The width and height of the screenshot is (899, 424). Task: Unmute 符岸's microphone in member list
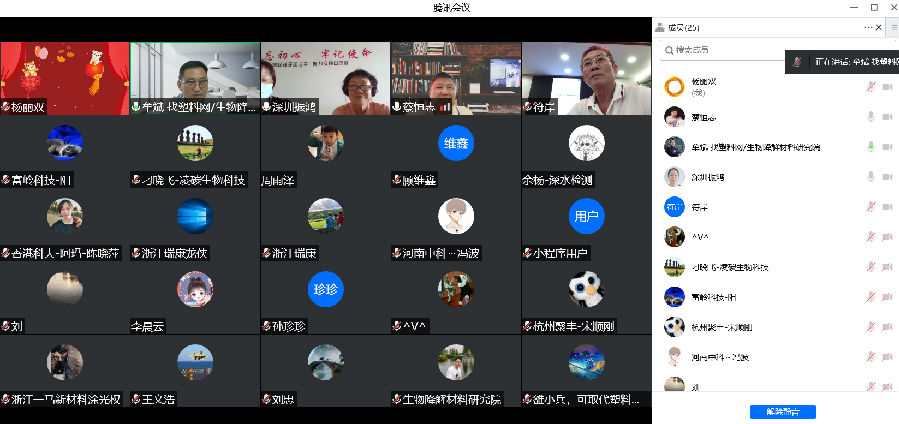[x=870, y=206]
